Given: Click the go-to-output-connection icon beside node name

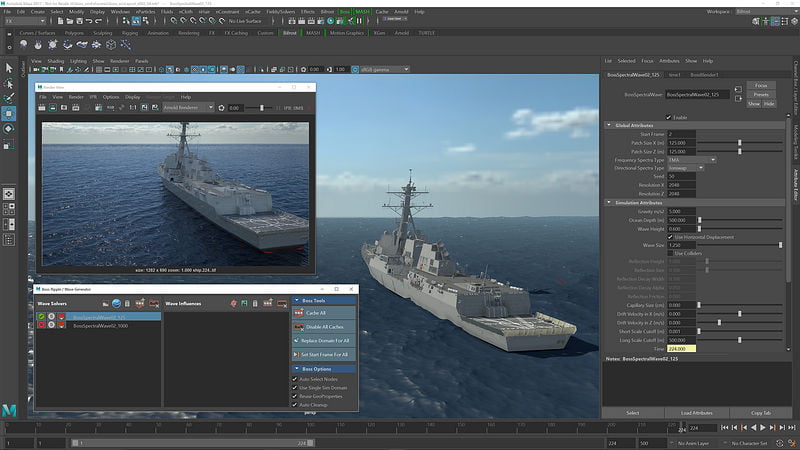Looking at the screenshot, I should coord(738,98).
